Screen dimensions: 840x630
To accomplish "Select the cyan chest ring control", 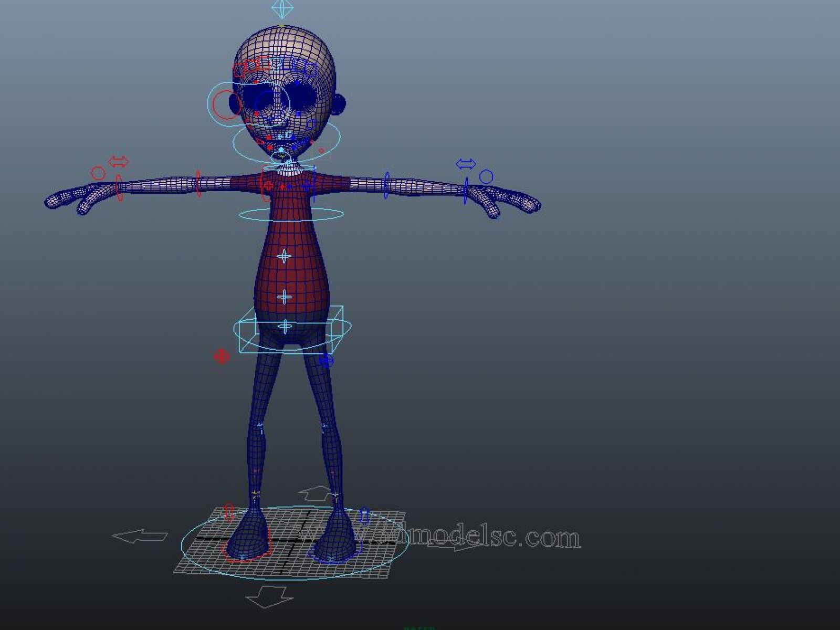I will [292, 214].
